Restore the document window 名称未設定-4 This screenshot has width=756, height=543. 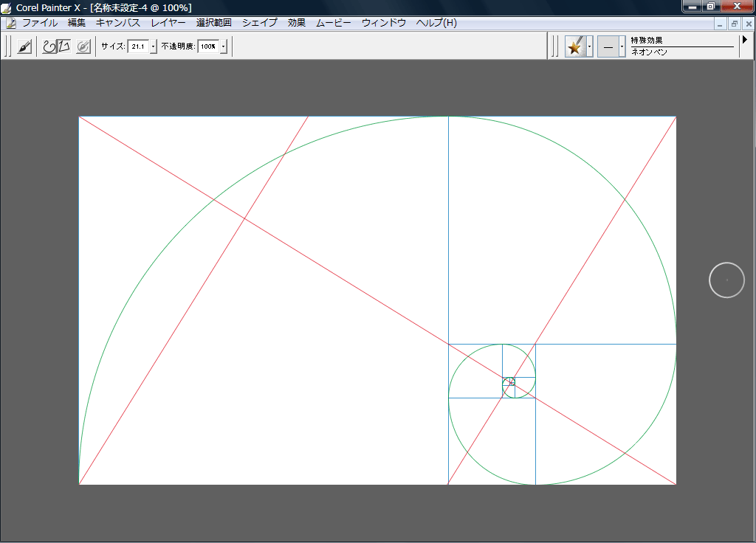735,24
